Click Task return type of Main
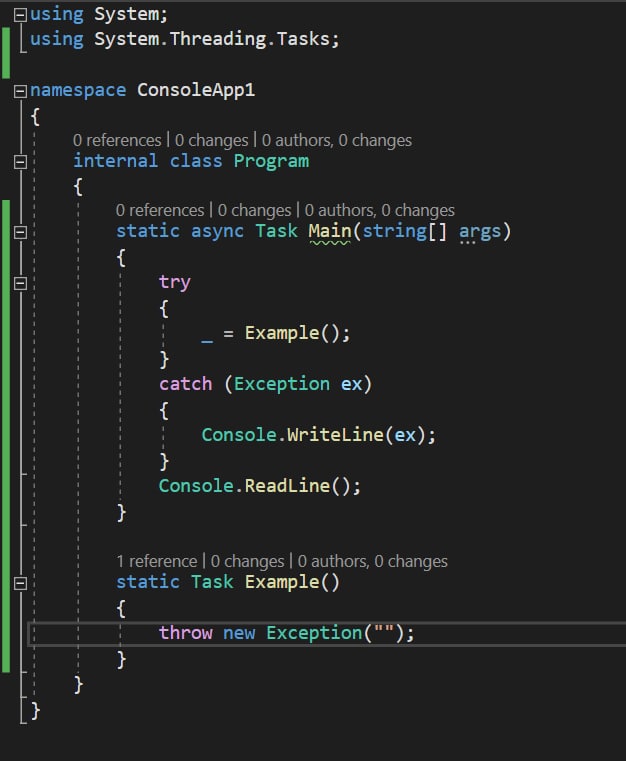 click(276, 231)
